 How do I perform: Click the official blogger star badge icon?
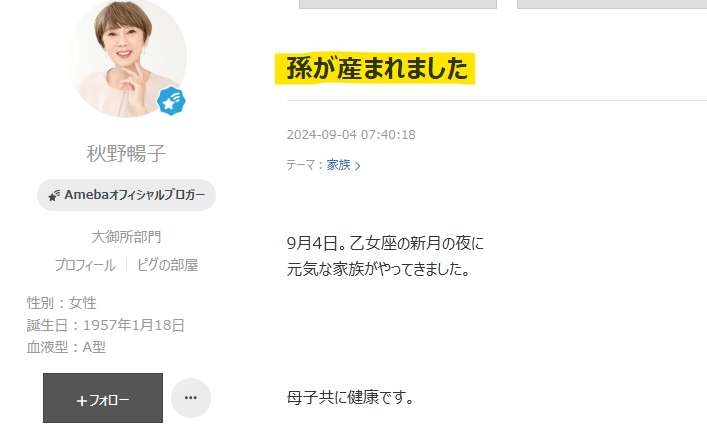point(171,101)
